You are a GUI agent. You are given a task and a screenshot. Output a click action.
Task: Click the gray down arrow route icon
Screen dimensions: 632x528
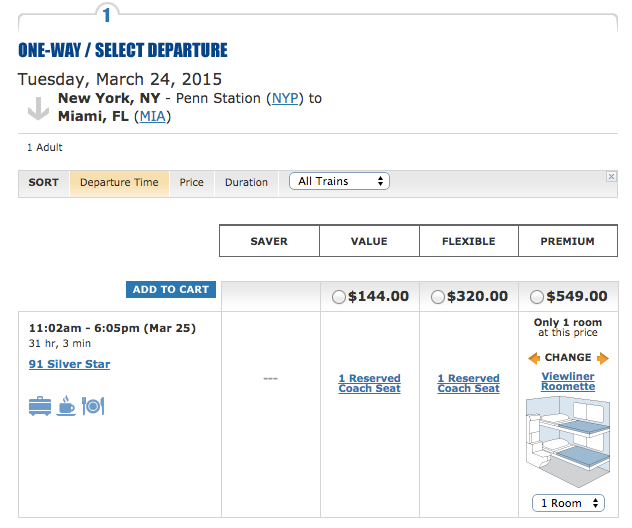(38, 108)
